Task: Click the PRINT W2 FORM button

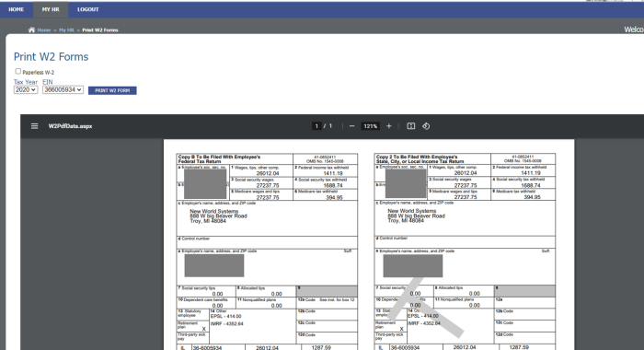Action: (112, 90)
